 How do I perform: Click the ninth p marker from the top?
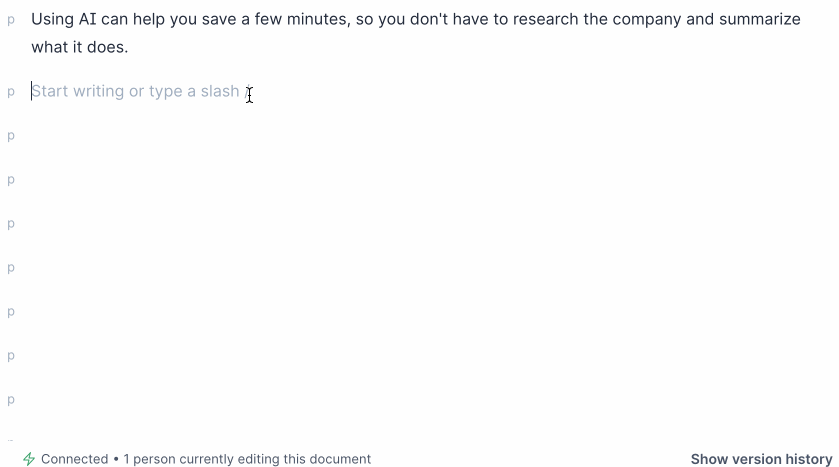point(11,400)
